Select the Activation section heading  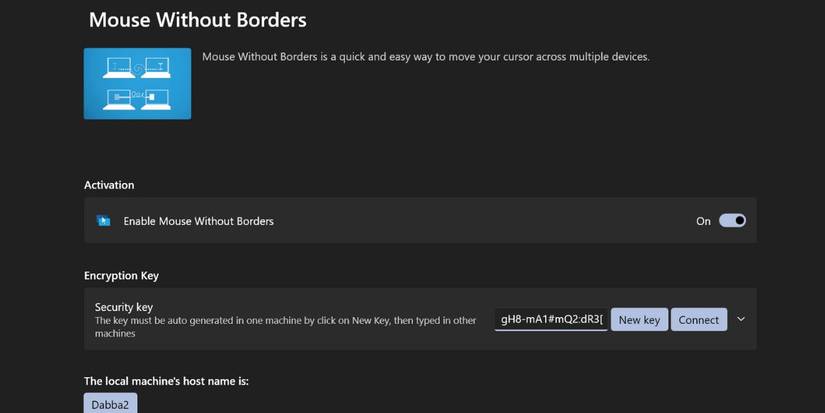(x=109, y=185)
